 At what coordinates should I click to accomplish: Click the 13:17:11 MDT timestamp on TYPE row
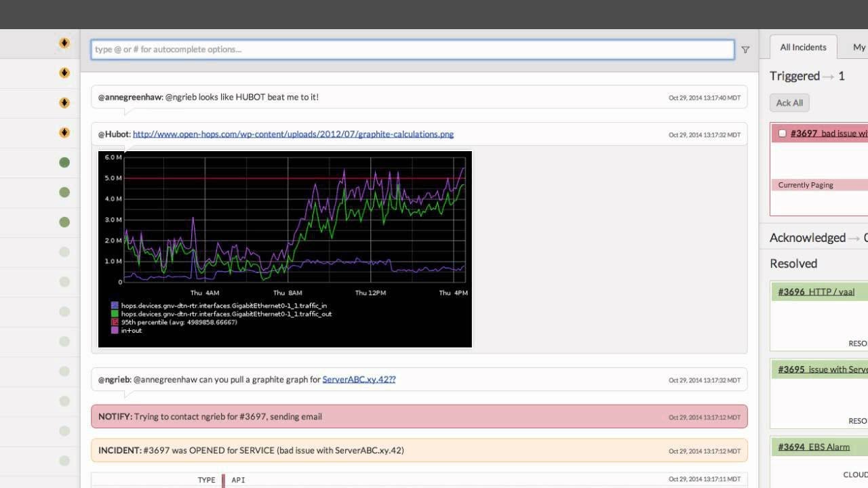pyautogui.click(x=705, y=480)
